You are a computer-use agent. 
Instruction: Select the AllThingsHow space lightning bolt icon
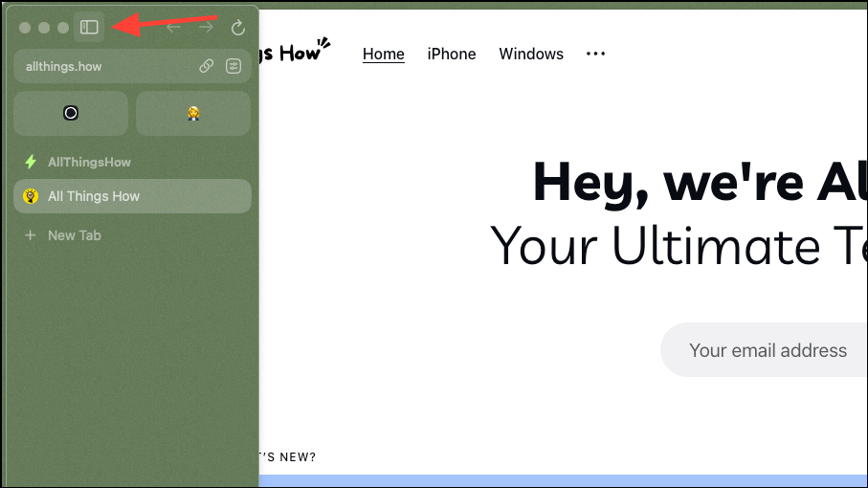click(x=31, y=162)
